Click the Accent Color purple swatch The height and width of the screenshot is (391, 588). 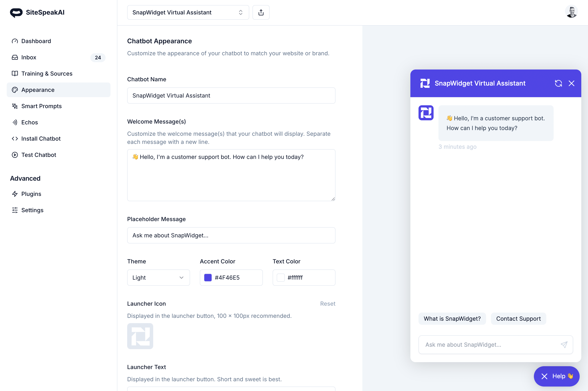[208, 278]
